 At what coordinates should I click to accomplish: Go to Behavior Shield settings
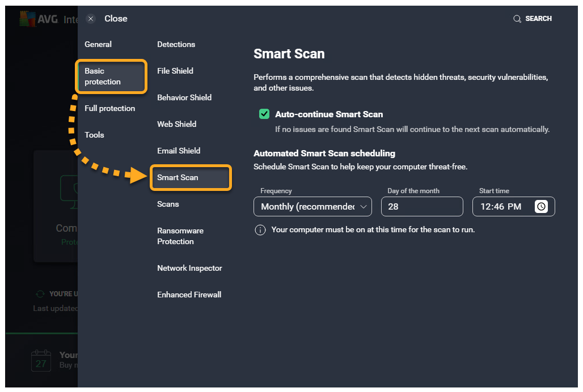(x=184, y=97)
